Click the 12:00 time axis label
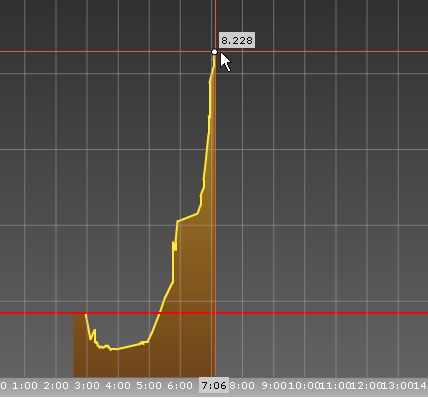The width and height of the screenshot is (428, 398). [x=366, y=386]
